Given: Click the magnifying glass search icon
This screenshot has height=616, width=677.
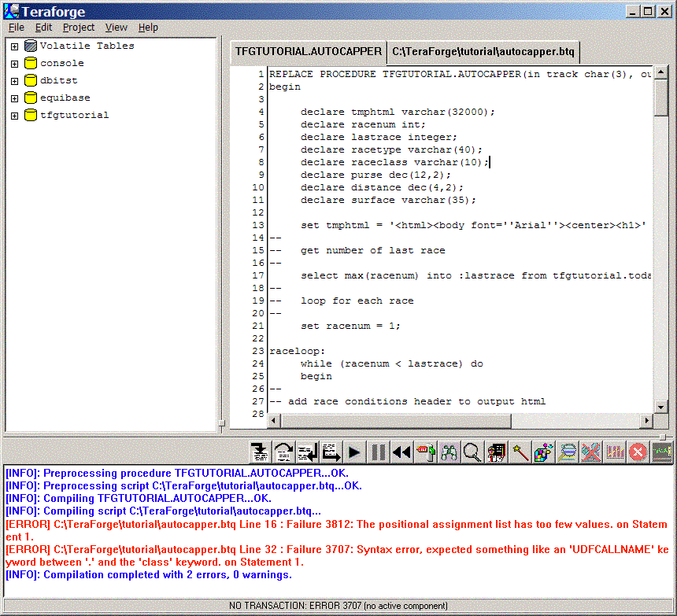Looking at the screenshot, I should coord(473,452).
